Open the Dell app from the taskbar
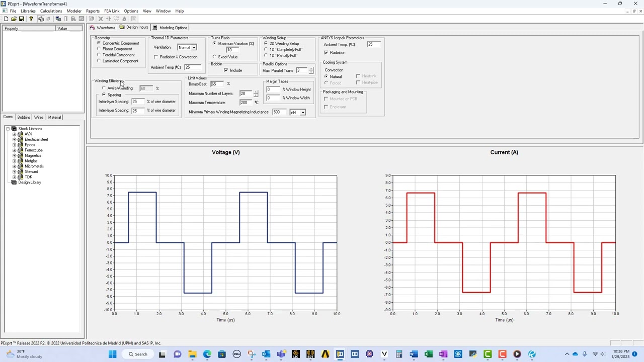Viewport: 644px width, 362px height. (236, 354)
